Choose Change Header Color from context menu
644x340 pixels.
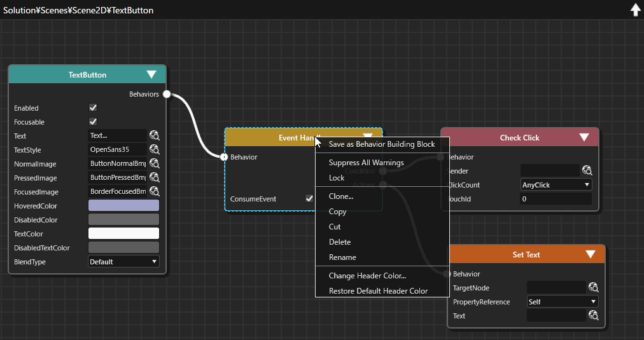(x=367, y=276)
